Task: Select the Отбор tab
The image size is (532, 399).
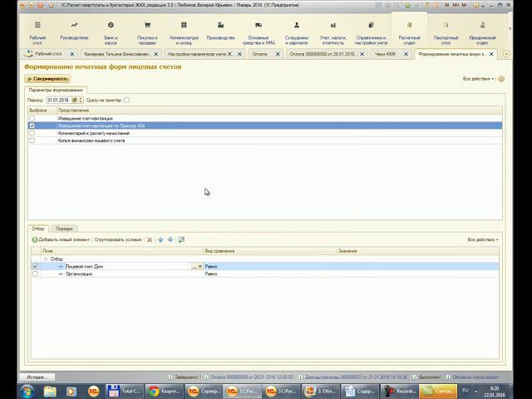Action: pyautogui.click(x=38, y=229)
